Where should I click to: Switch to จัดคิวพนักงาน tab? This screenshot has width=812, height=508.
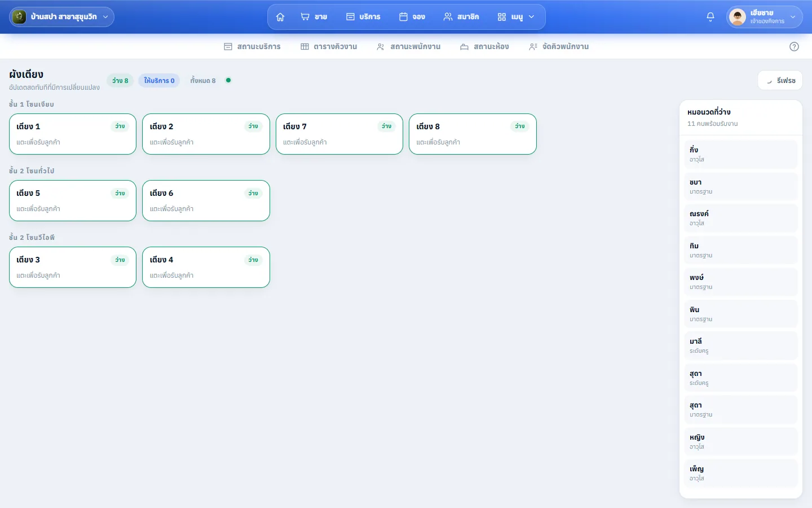coord(559,47)
